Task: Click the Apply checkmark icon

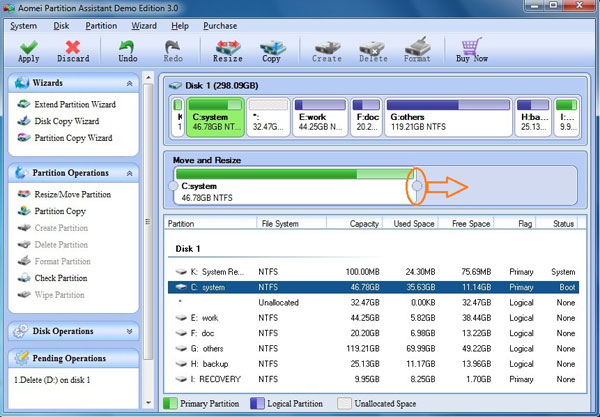Action: pyautogui.click(x=29, y=47)
